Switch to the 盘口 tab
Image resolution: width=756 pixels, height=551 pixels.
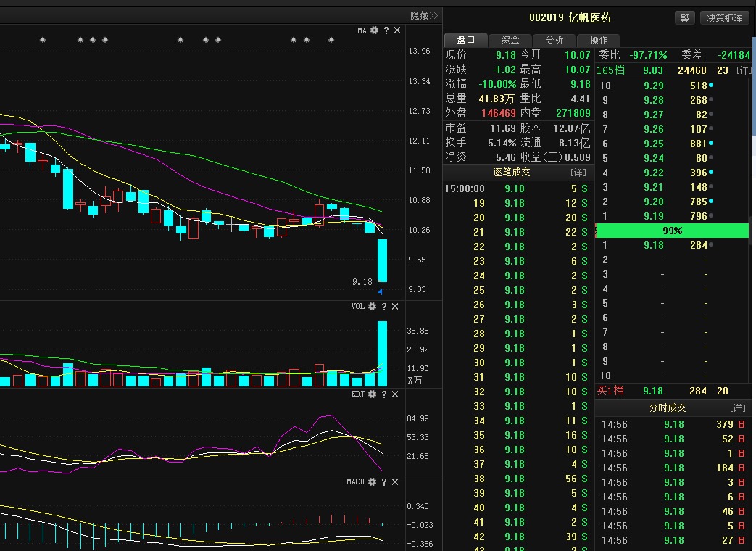click(x=466, y=40)
